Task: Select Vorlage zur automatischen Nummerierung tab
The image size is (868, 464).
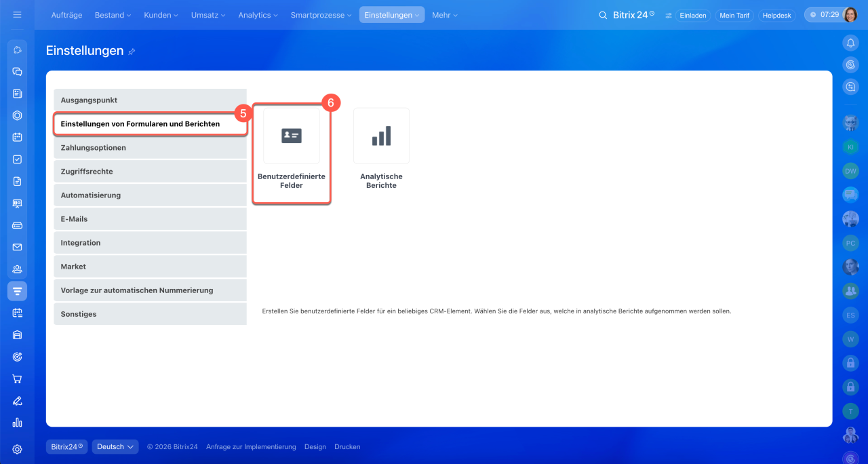Action: pyautogui.click(x=150, y=290)
